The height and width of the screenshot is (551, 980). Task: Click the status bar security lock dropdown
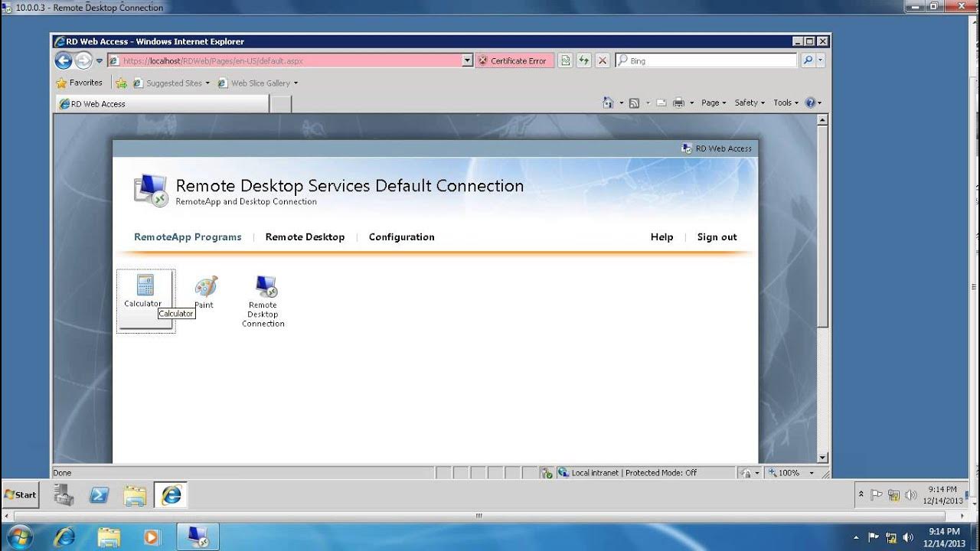[x=750, y=473]
